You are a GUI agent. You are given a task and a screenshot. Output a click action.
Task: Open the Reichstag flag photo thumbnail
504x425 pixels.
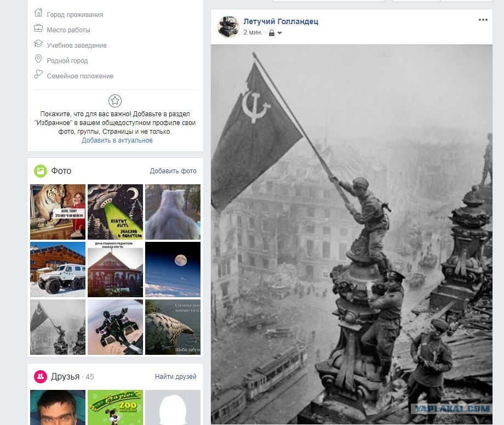[58, 327]
